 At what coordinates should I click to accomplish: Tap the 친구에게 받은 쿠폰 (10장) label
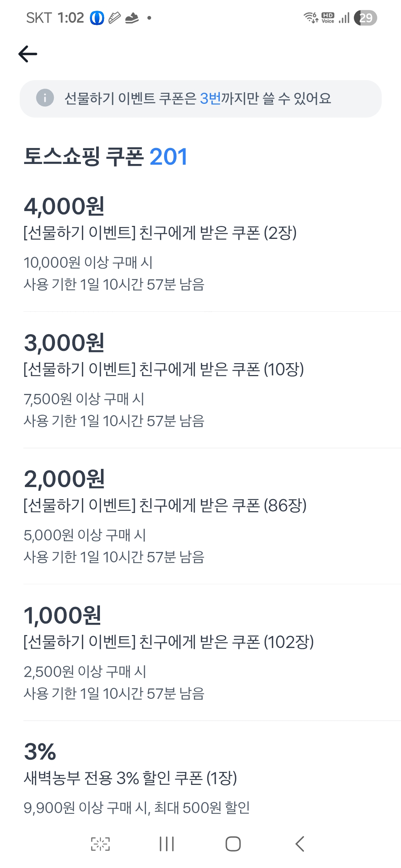163,369
